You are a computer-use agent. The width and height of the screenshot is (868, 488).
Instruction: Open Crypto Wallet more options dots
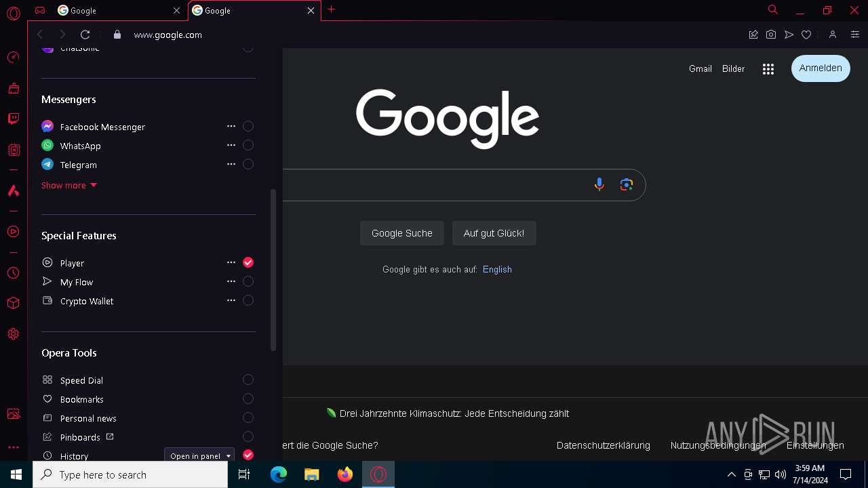[x=231, y=300]
